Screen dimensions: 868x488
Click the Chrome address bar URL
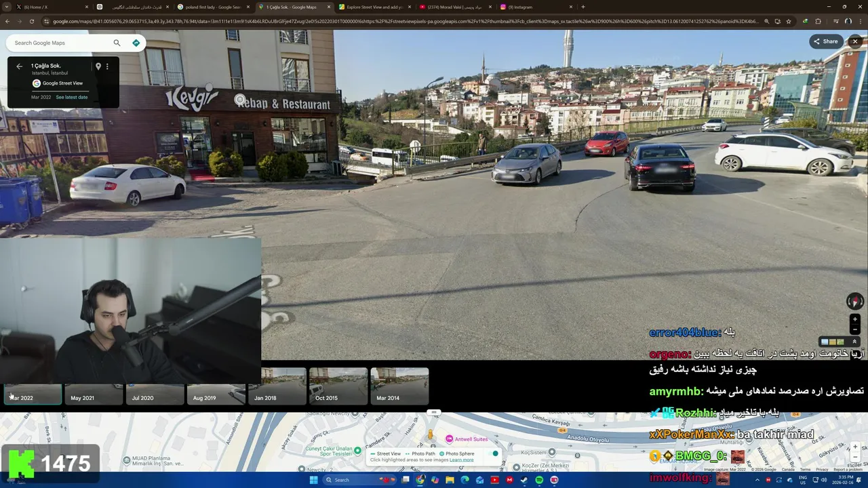(x=407, y=21)
